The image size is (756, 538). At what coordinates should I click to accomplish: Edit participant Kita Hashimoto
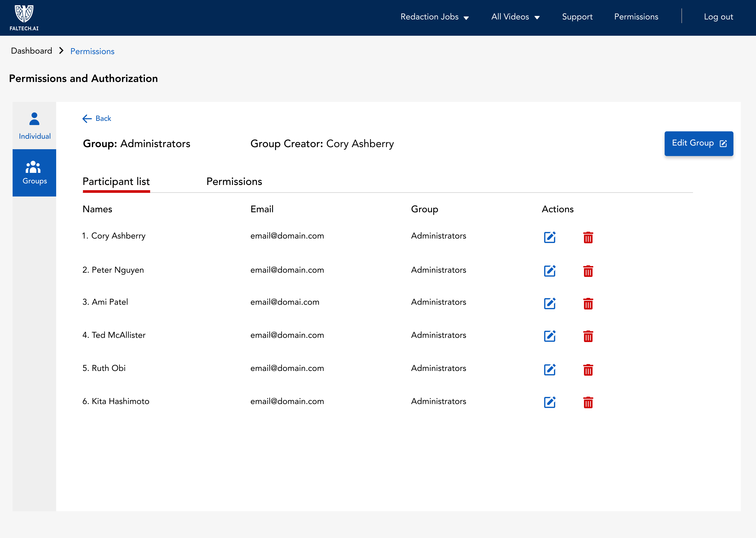550,402
